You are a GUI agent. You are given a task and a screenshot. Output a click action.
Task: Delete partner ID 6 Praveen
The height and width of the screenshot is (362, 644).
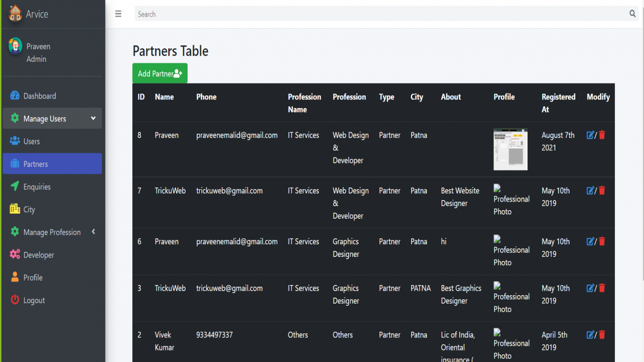pyautogui.click(x=602, y=241)
